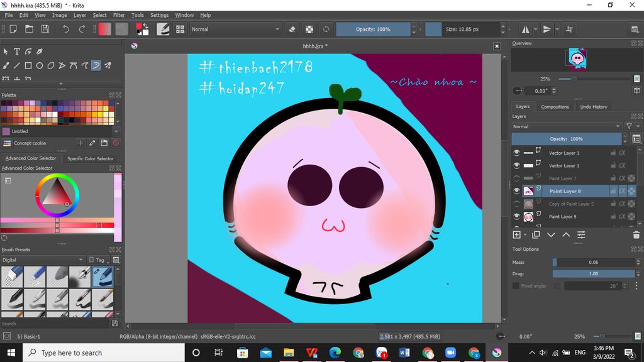The image size is (644, 362).
Task: Create new document icon
Action: pyautogui.click(x=13, y=29)
